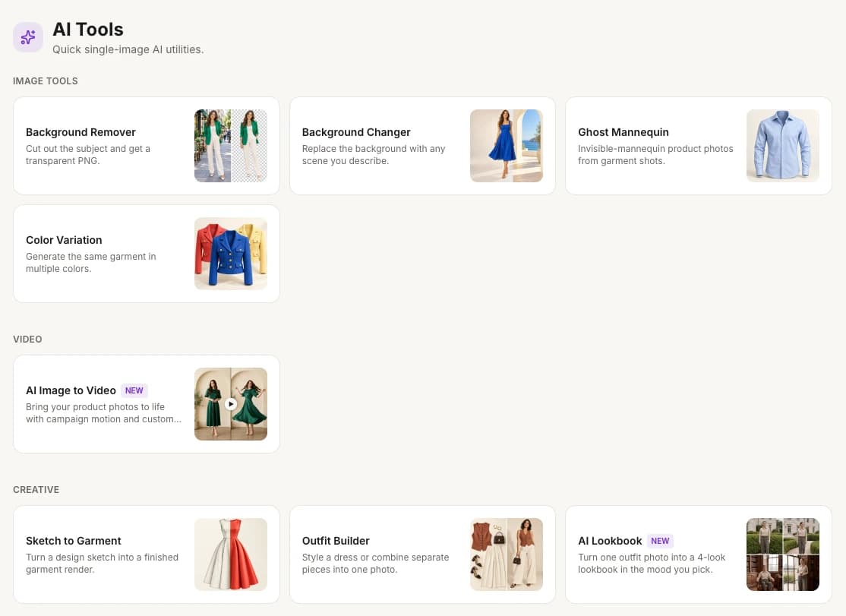The image size is (846, 616).
Task: Click "Cut out the subject and get a transparent PNG."
Action: [88, 155]
